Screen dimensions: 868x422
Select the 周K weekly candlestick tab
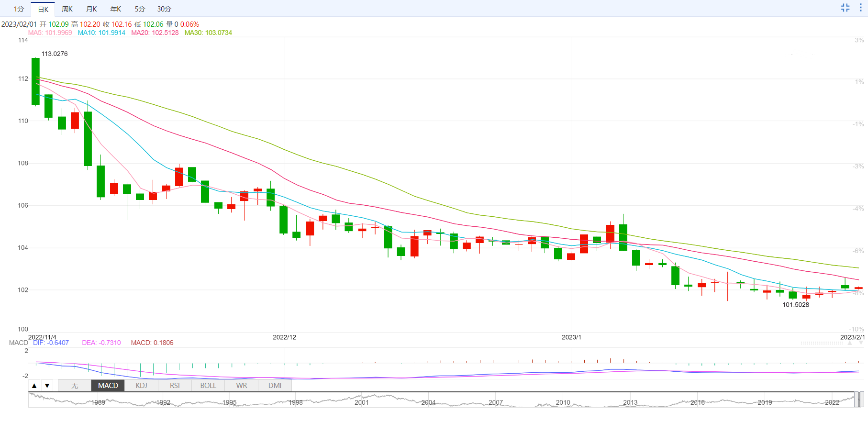(x=67, y=9)
